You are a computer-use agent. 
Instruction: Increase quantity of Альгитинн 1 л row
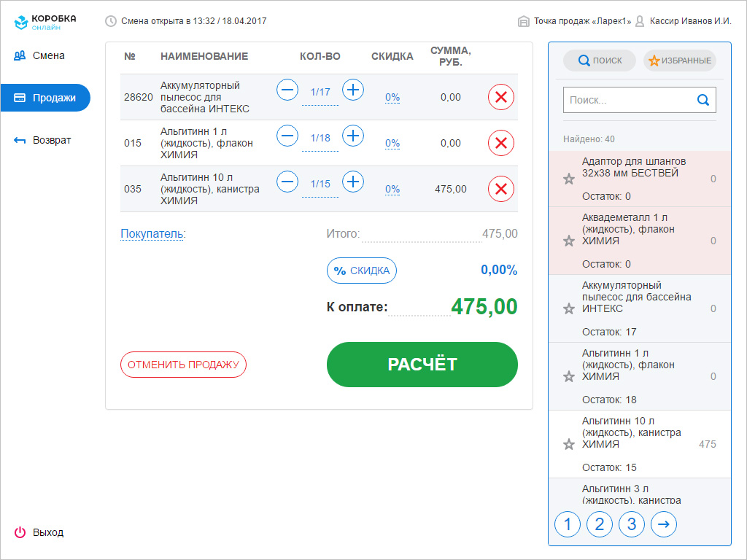pos(353,136)
